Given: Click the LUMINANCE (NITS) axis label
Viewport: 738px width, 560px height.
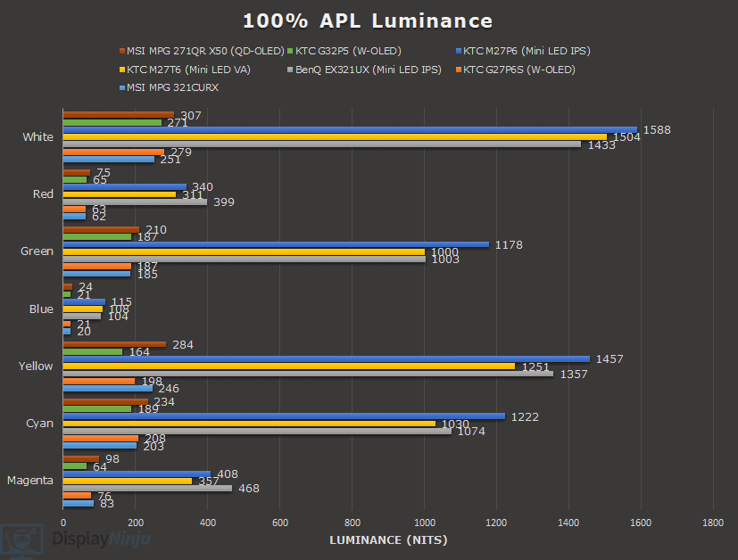Looking at the screenshot, I should coord(388,539).
